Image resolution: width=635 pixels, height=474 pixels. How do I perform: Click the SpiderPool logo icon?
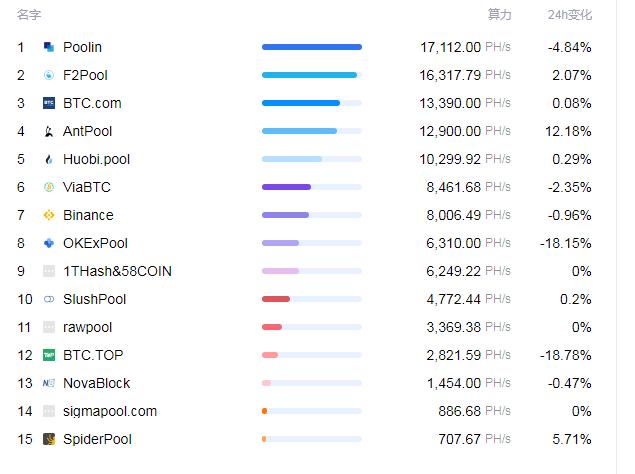pos(49,439)
